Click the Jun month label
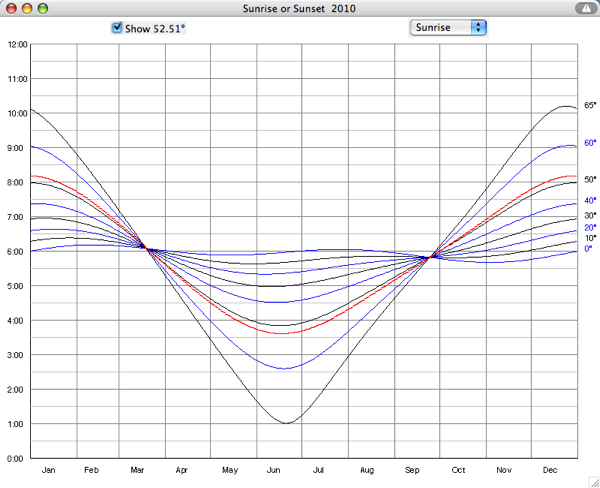Viewport: 600px width, 488px height. click(273, 470)
